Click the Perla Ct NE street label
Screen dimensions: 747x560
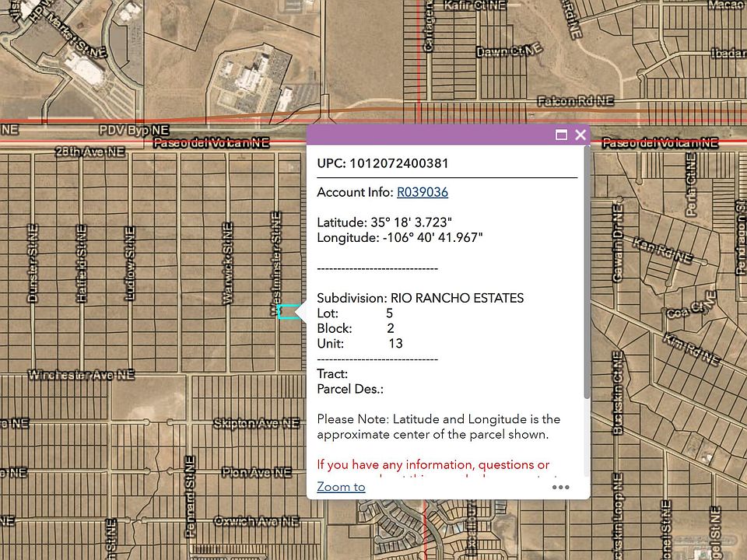click(691, 185)
